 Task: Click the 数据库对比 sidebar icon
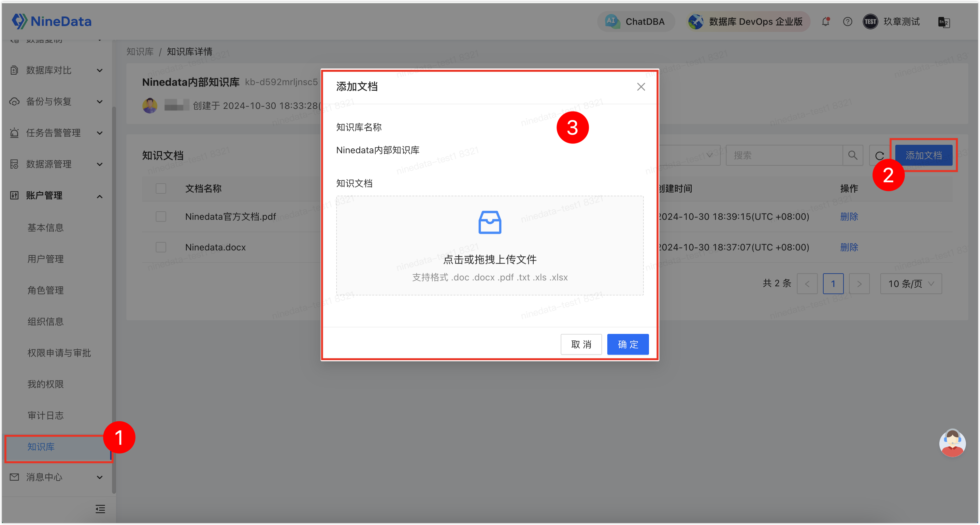[14, 70]
